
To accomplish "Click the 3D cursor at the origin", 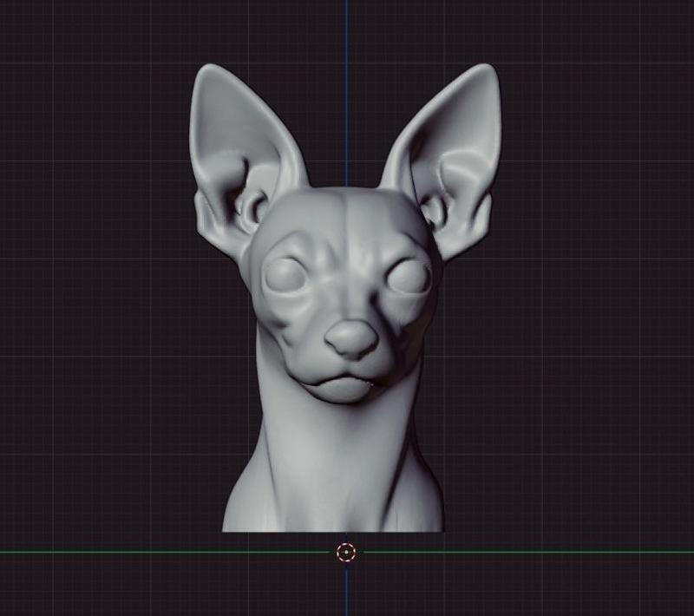I will 346,553.
